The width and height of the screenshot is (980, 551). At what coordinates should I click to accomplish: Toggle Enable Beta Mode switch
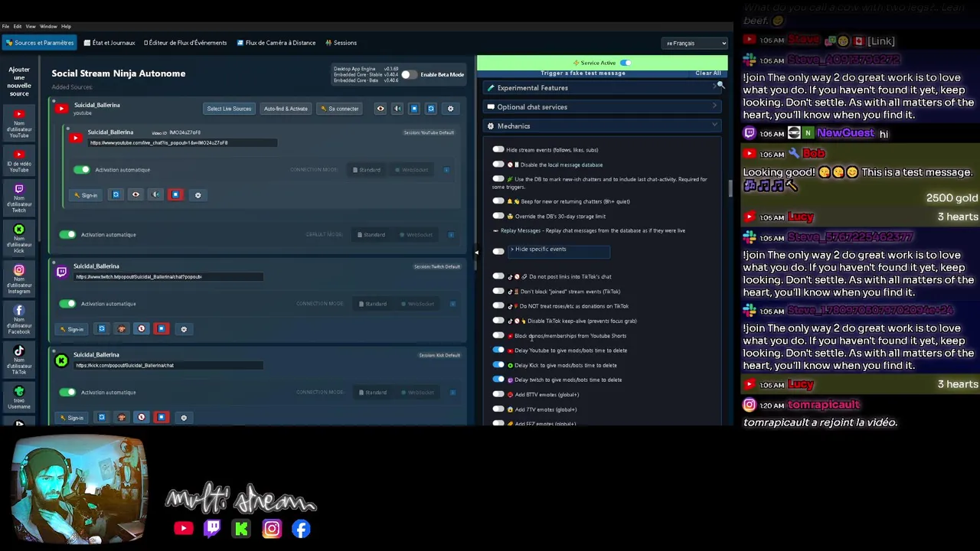click(408, 74)
